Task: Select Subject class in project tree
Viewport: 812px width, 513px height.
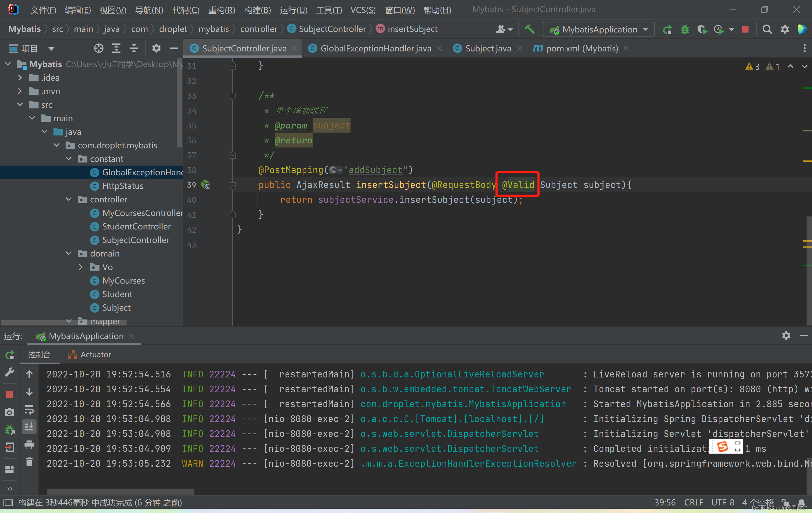Action: [x=116, y=307]
